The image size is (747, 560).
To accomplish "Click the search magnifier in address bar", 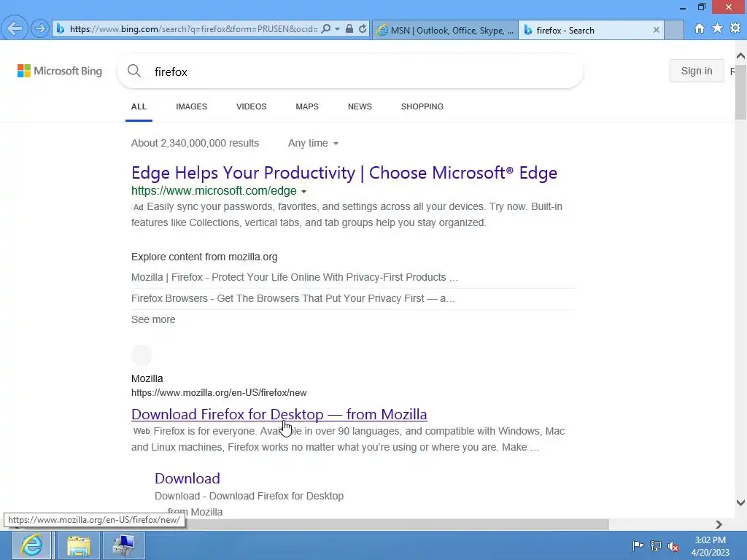I will pyautogui.click(x=326, y=28).
